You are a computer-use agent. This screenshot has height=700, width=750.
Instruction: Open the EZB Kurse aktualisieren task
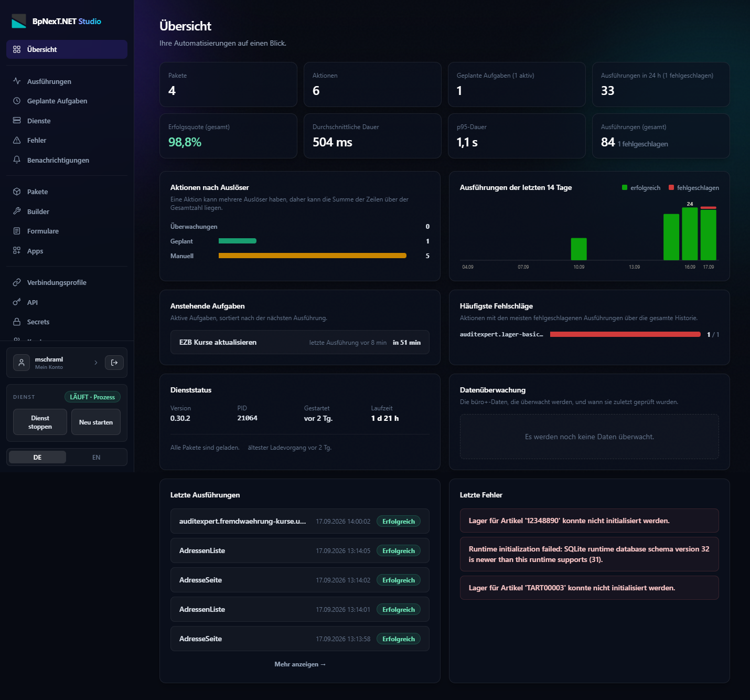pyautogui.click(x=300, y=342)
